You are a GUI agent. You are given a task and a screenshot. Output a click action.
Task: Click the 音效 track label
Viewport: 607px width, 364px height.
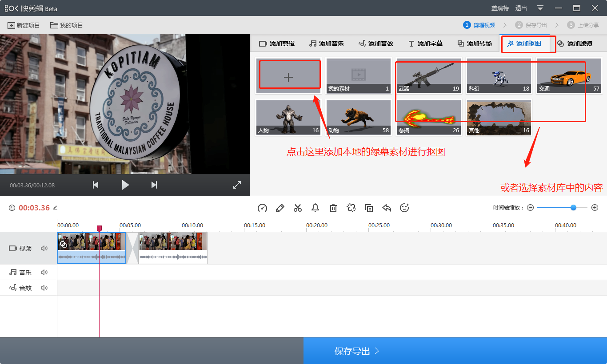[x=20, y=288]
